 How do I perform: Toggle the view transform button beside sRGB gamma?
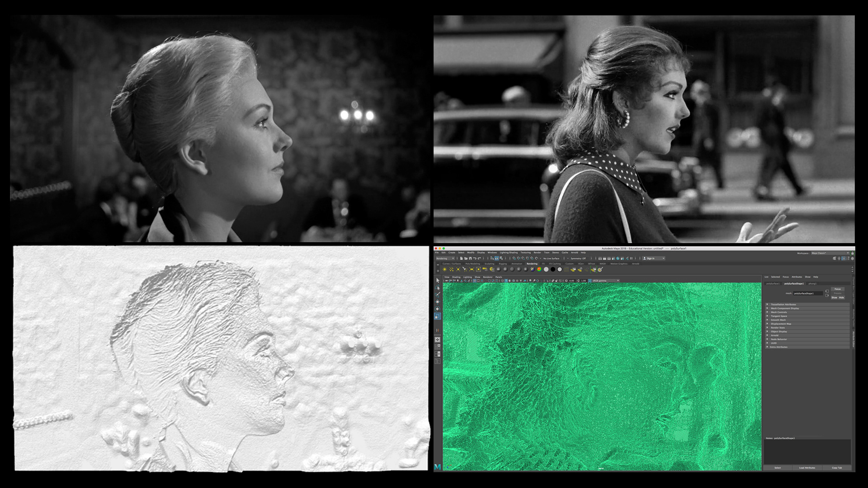[x=590, y=281]
